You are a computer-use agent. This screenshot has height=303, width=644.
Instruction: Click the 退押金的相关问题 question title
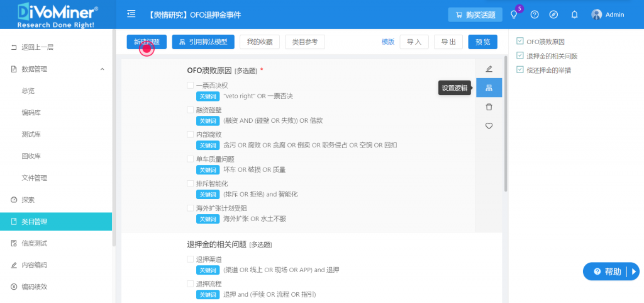coord(217,244)
